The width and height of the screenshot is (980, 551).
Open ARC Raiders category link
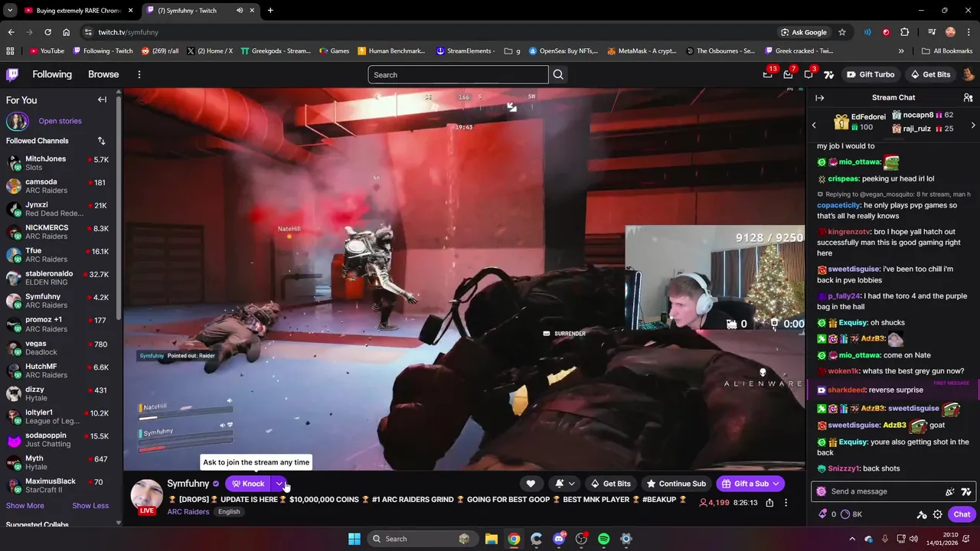coord(188,512)
